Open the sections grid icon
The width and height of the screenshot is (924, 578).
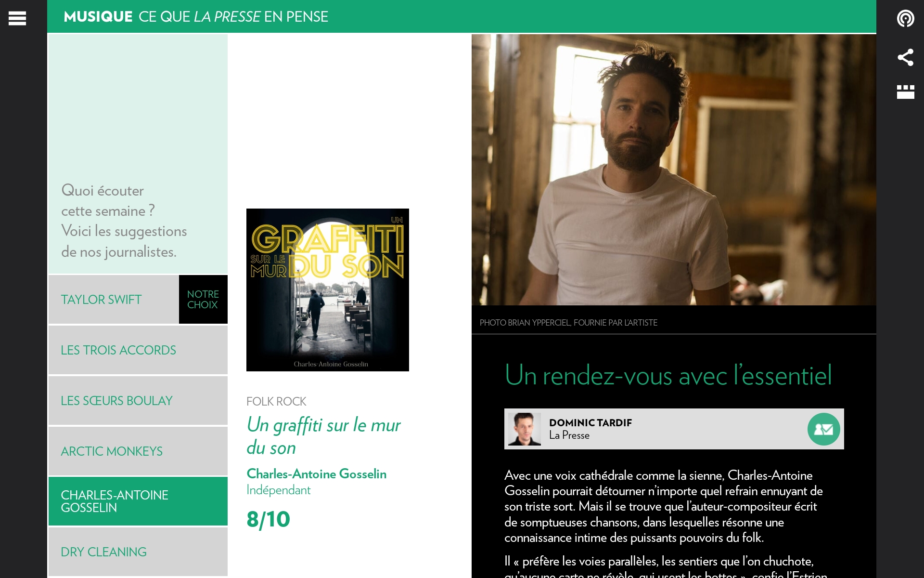(x=905, y=92)
